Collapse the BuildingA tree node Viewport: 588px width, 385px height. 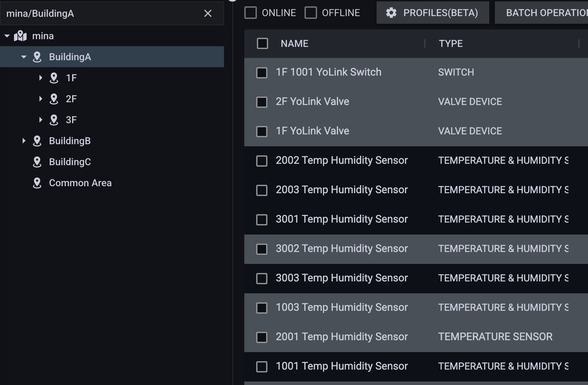(x=24, y=57)
